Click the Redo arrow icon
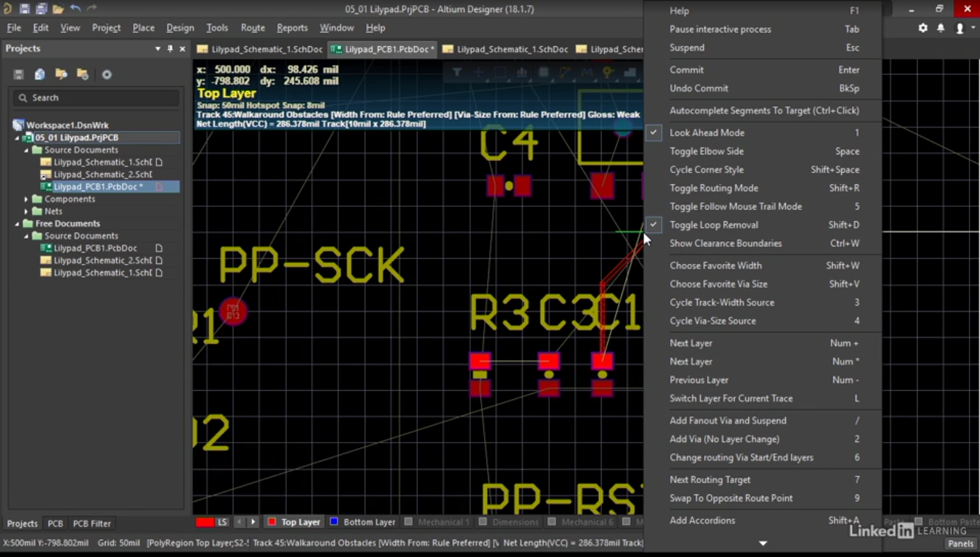980x557 pixels. click(x=92, y=9)
